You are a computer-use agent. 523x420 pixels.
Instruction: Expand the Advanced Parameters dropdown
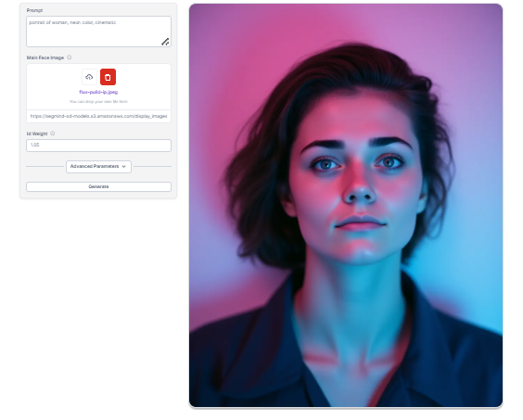pos(98,167)
